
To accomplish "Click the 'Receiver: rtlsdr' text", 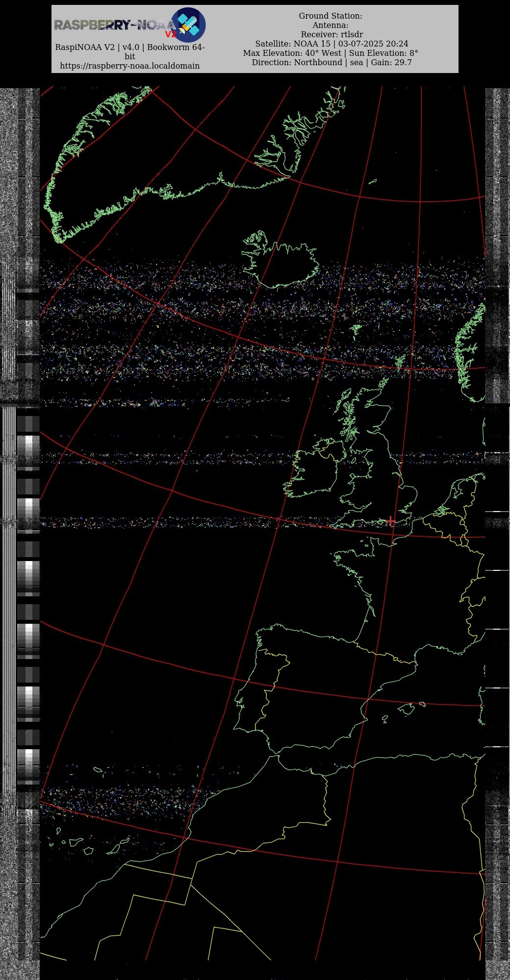I will [332, 34].
